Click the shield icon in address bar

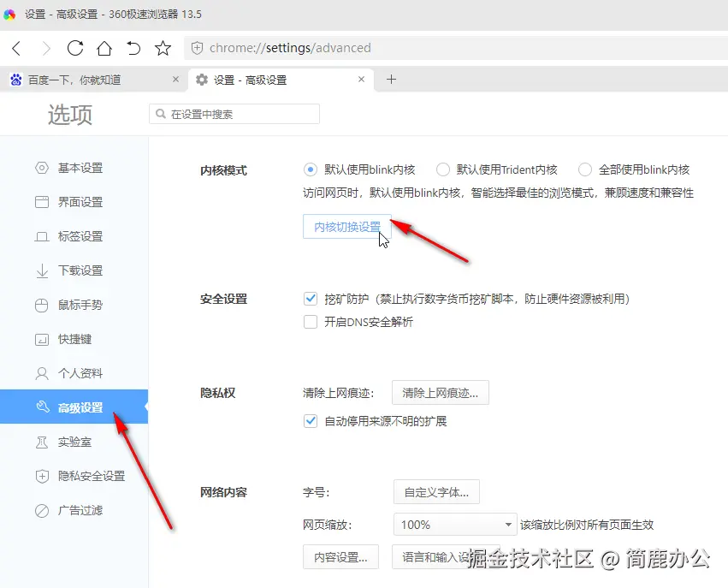(x=198, y=48)
